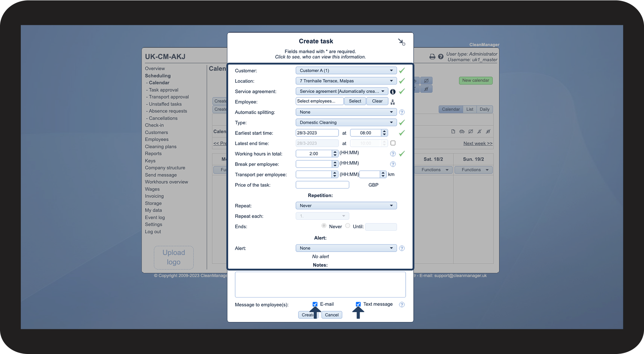Click the Transport km stepper arrows
Image resolution: width=644 pixels, height=354 pixels.
(x=383, y=175)
